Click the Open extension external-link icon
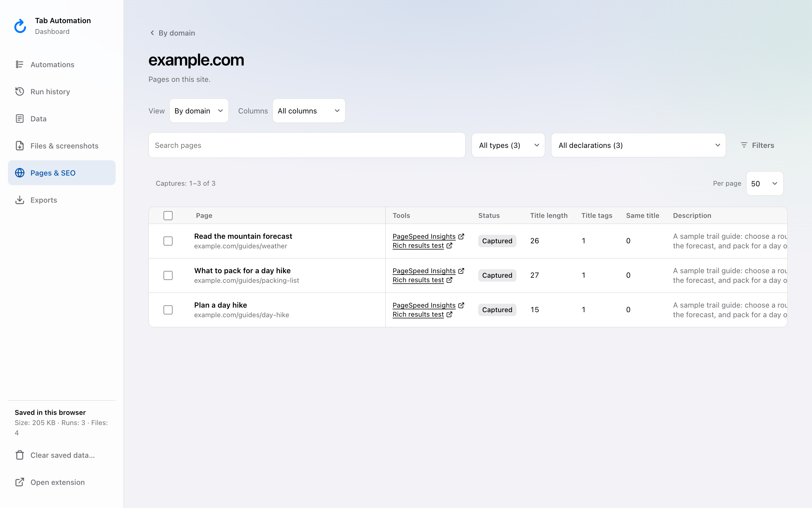The height and width of the screenshot is (508, 812). pyautogui.click(x=19, y=482)
